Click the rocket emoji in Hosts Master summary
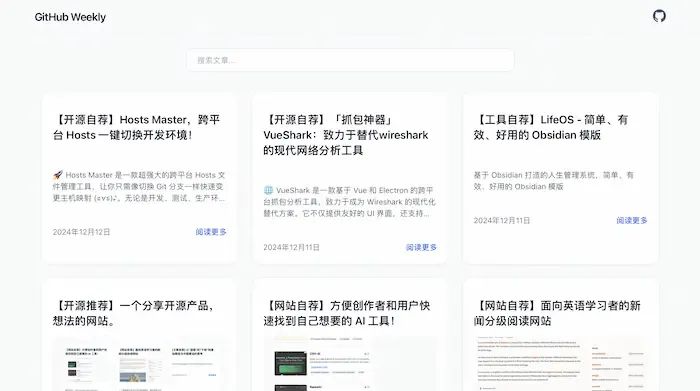The height and width of the screenshot is (391, 700). 58,175
